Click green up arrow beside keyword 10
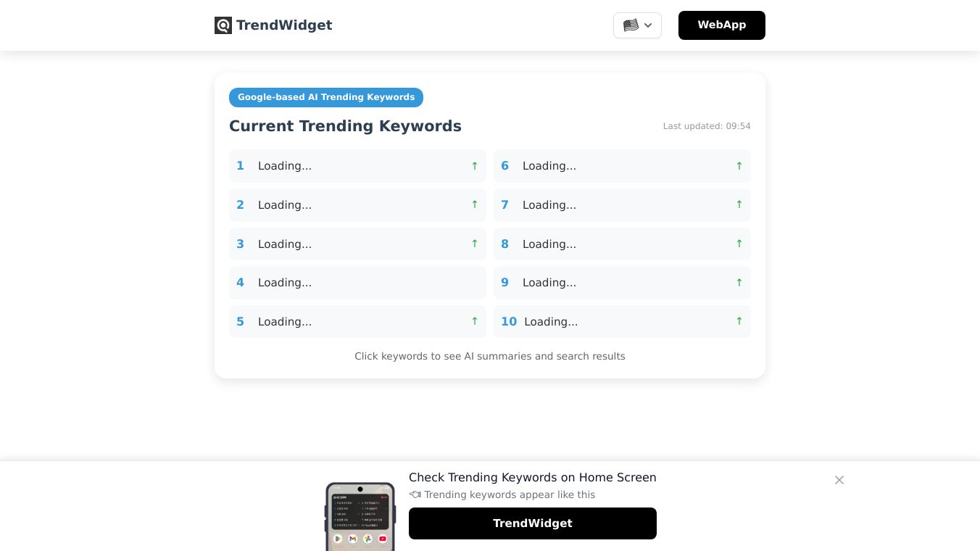The width and height of the screenshot is (980, 551). (x=739, y=321)
